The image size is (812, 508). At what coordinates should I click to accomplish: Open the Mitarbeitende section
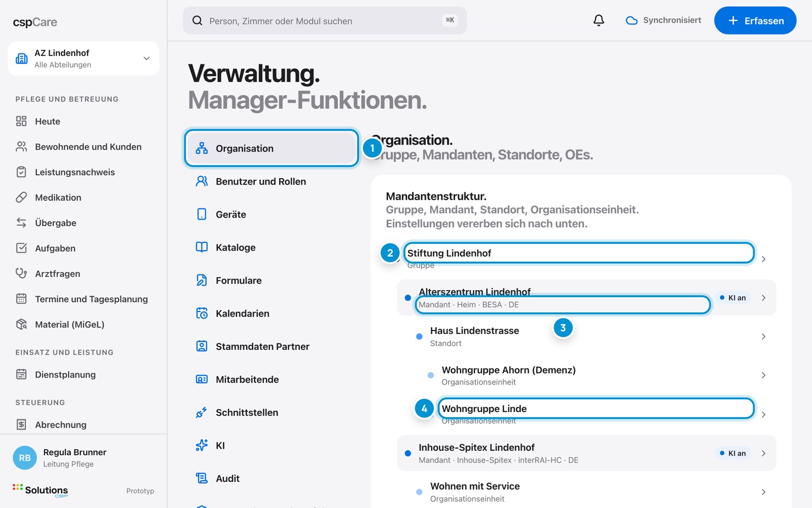(272, 379)
